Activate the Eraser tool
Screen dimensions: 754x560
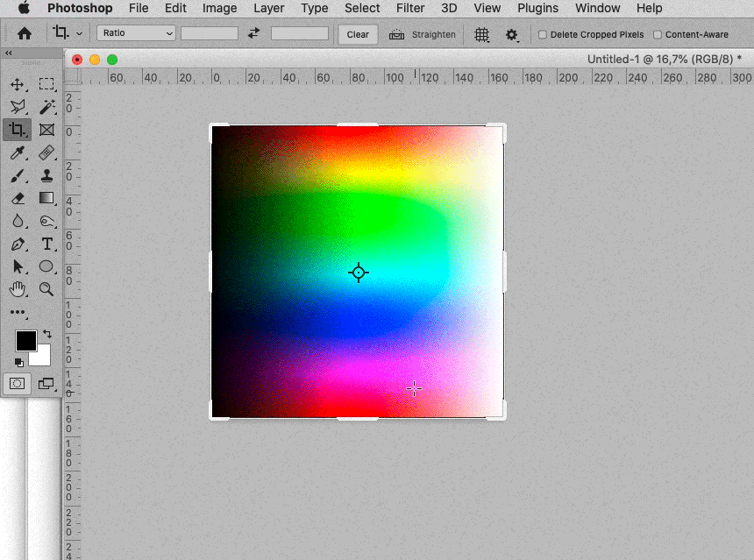click(x=18, y=198)
